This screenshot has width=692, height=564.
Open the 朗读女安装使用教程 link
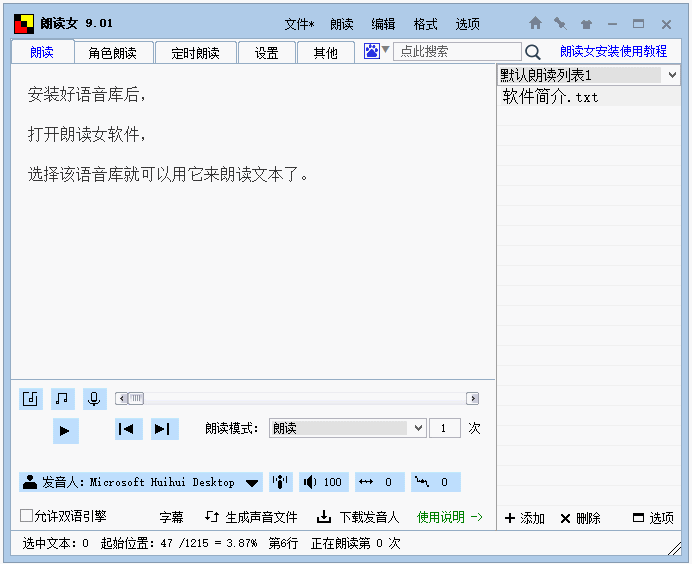coord(613,51)
